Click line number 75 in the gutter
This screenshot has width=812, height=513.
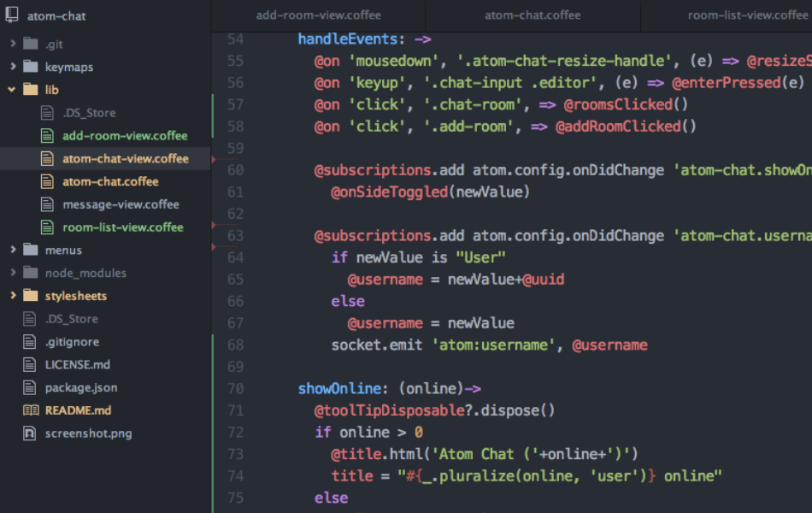pos(235,498)
